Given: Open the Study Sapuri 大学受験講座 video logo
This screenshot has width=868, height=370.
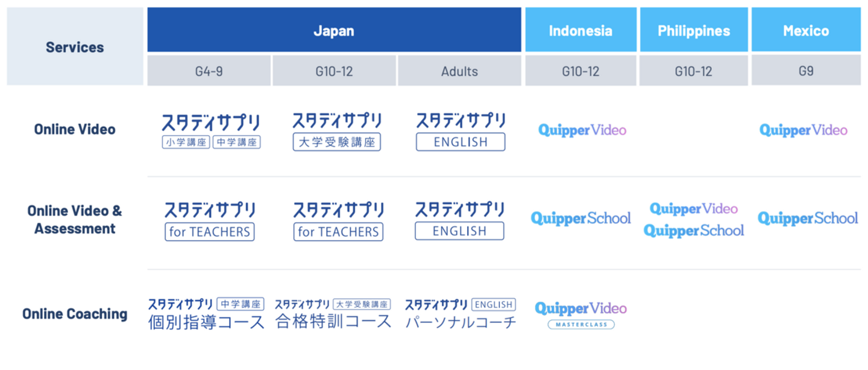Looking at the screenshot, I should pyautogui.click(x=337, y=131).
